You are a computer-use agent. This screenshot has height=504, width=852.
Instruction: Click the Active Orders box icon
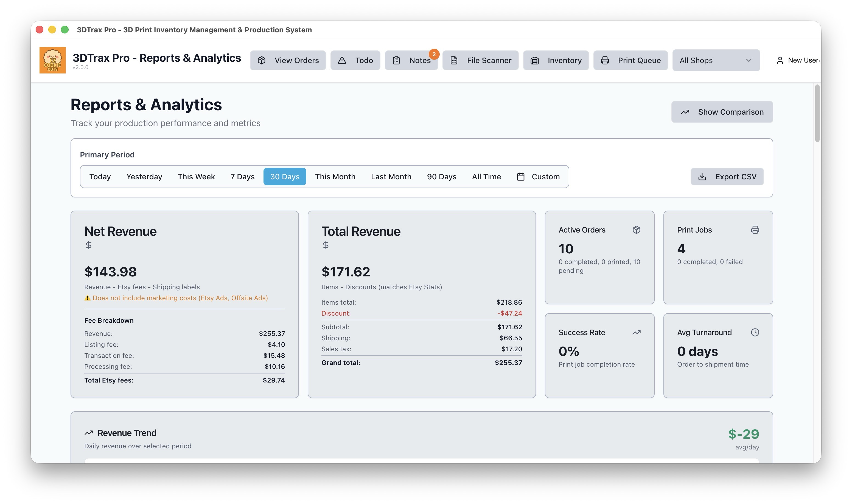pos(636,230)
